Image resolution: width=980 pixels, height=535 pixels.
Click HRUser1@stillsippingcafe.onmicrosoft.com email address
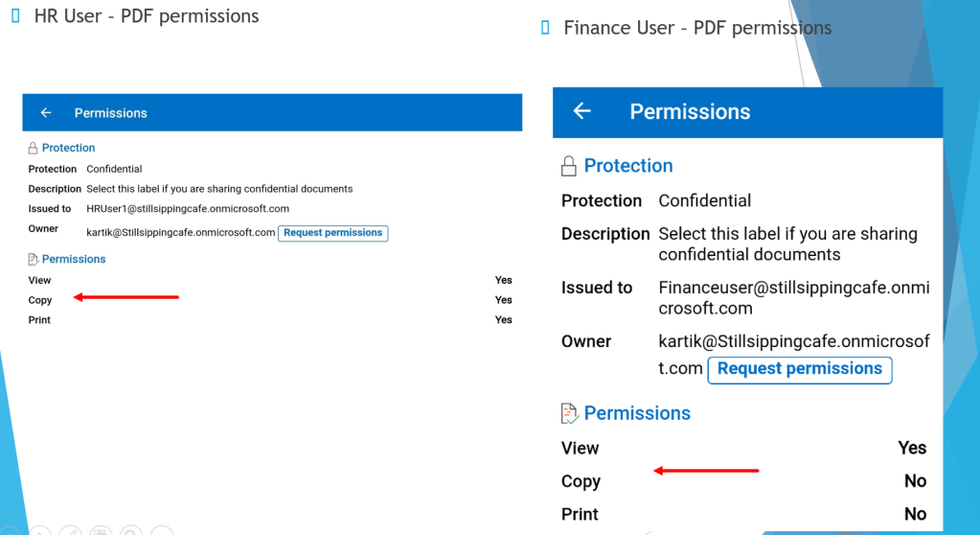point(188,208)
